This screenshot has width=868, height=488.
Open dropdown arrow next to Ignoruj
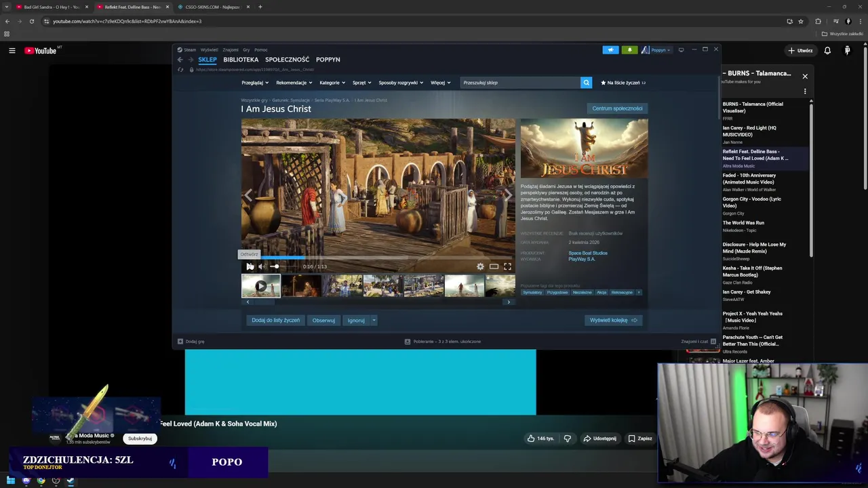tap(374, 320)
